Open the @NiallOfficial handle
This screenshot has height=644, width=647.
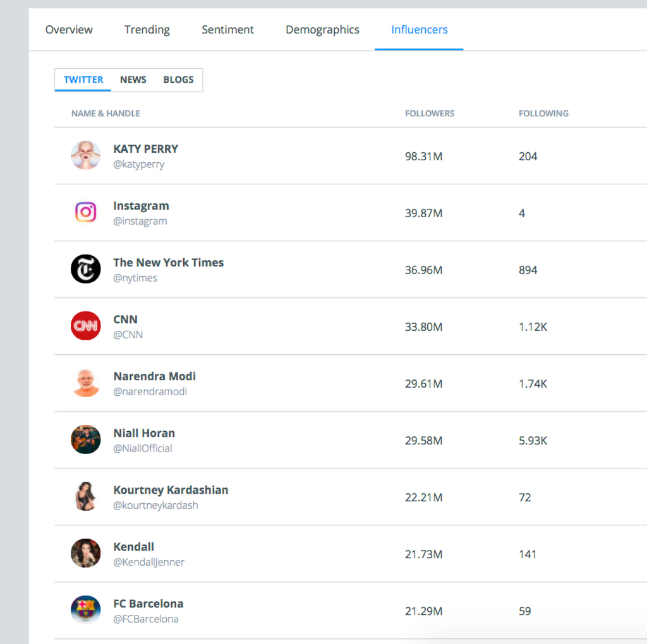[142, 448]
